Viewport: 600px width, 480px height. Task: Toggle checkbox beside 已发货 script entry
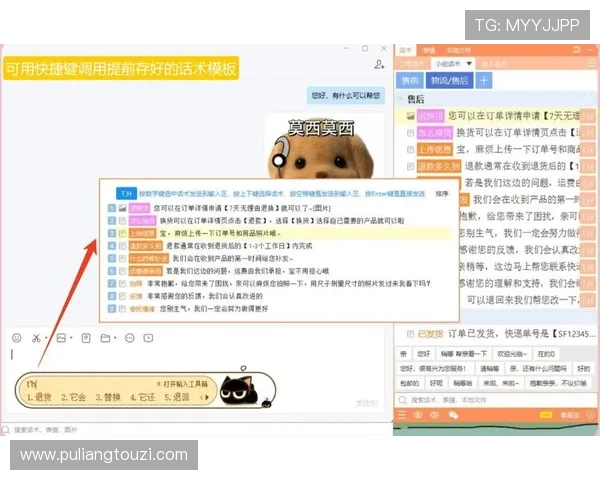pyautogui.click(x=411, y=334)
